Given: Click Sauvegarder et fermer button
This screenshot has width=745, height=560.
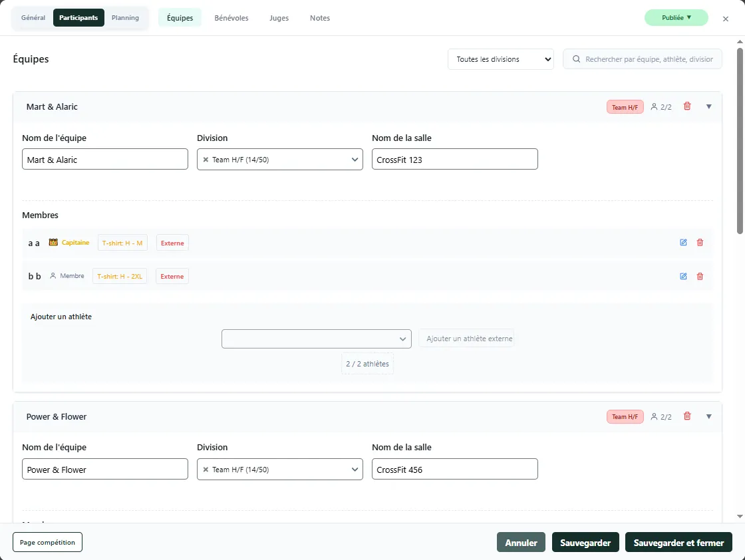Looking at the screenshot, I should click(678, 543).
